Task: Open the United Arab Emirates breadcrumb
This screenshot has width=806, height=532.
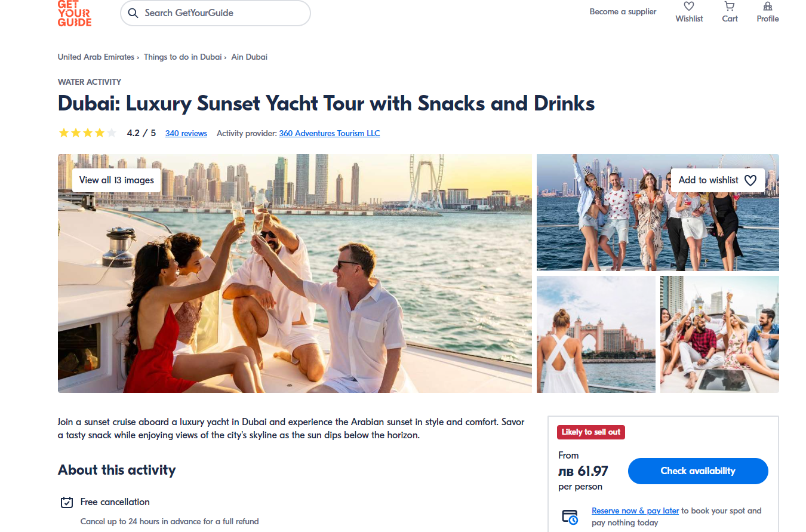Action: (96, 57)
